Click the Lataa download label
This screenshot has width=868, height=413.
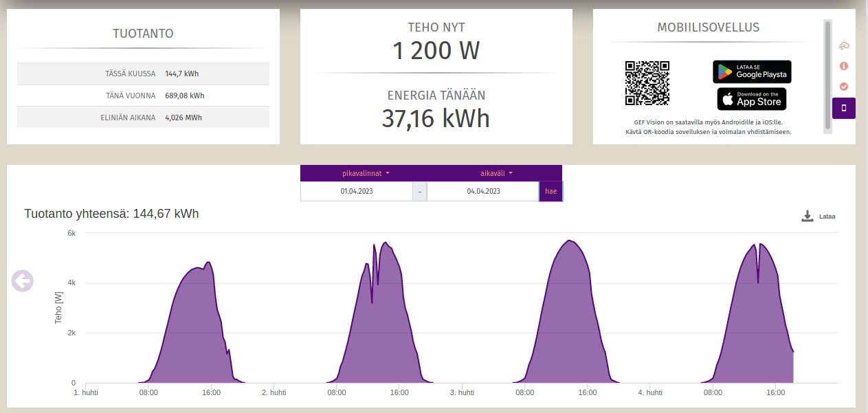[827, 216]
